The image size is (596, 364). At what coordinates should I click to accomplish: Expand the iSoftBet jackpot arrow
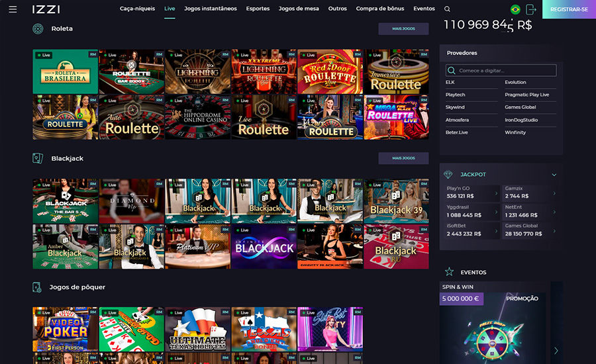click(x=496, y=230)
